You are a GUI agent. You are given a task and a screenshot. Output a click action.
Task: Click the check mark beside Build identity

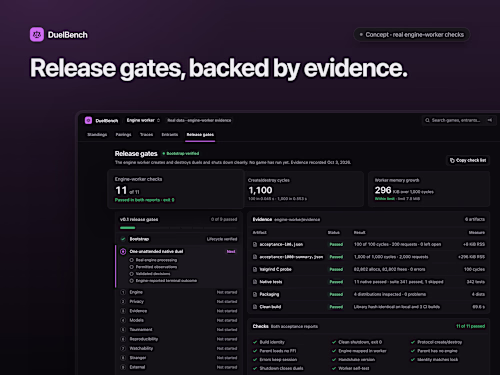tap(255, 342)
